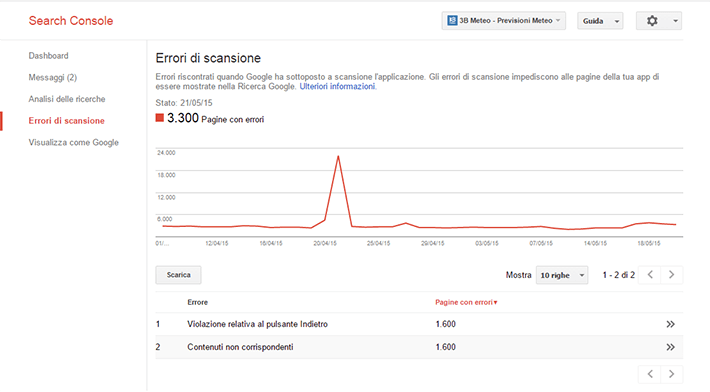Open Visualizza come Google
This screenshot has width=710, height=392.
pos(73,143)
